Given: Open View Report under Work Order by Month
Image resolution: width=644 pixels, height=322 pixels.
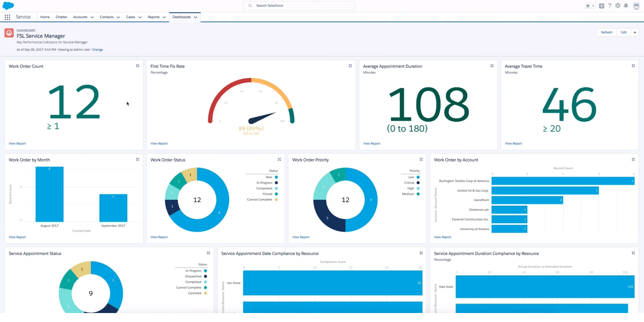Looking at the screenshot, I should (17, 237).
